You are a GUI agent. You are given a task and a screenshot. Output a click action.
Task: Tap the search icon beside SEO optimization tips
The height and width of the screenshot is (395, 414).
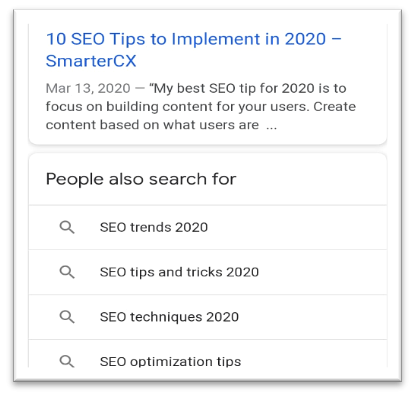click(x=67, y=361)
